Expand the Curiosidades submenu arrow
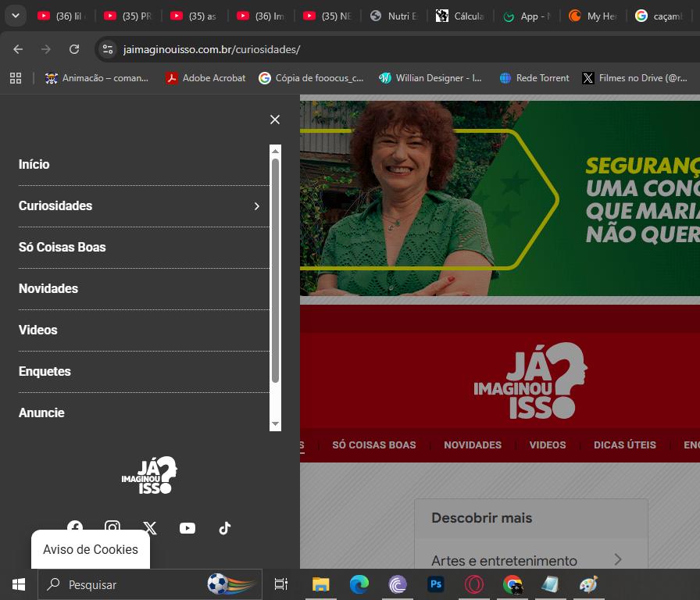Image resolution: width=700 pixels, height=600 pixels. coord(257,205)
